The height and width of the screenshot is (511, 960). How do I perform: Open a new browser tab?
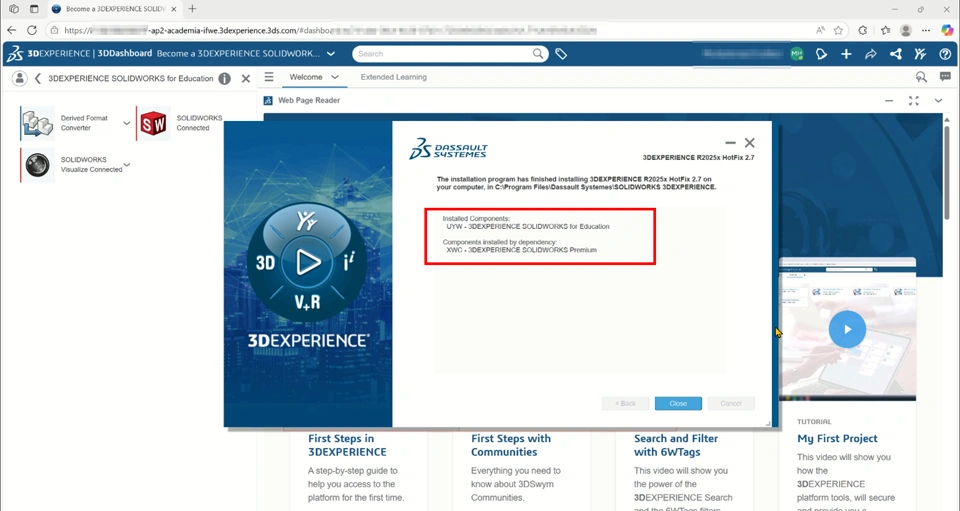(x=192, y=9)
